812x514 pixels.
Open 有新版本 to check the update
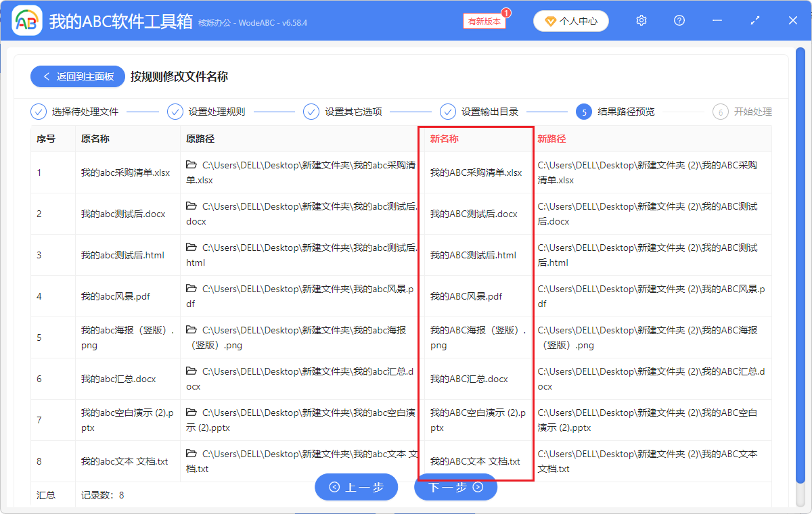tap(483, 22)
